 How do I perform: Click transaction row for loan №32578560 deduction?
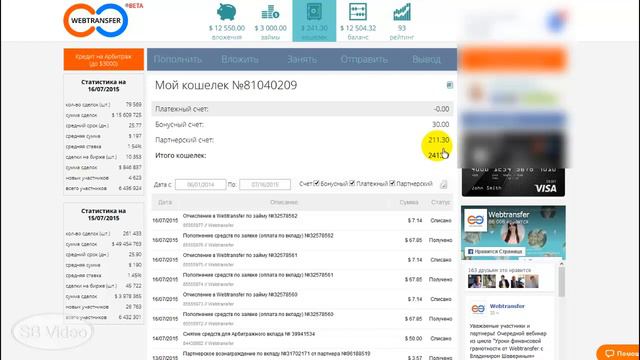tap(302, 299)
